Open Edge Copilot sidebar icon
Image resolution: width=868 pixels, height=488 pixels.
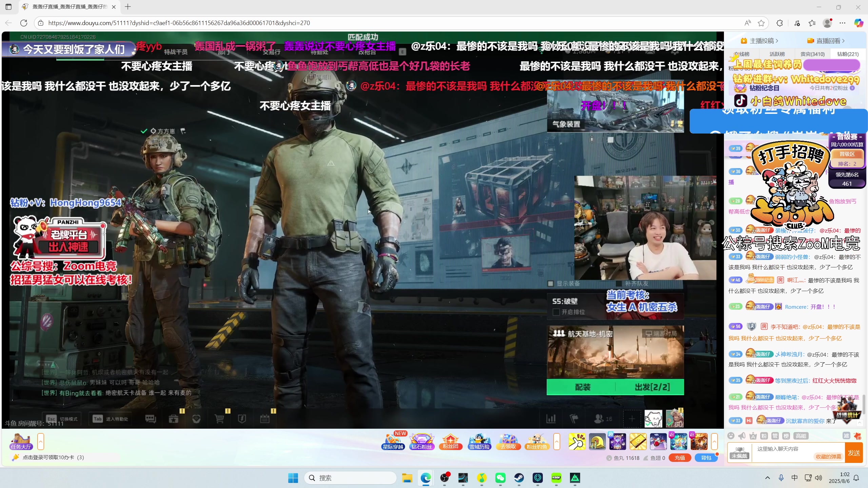click(859, 23)
